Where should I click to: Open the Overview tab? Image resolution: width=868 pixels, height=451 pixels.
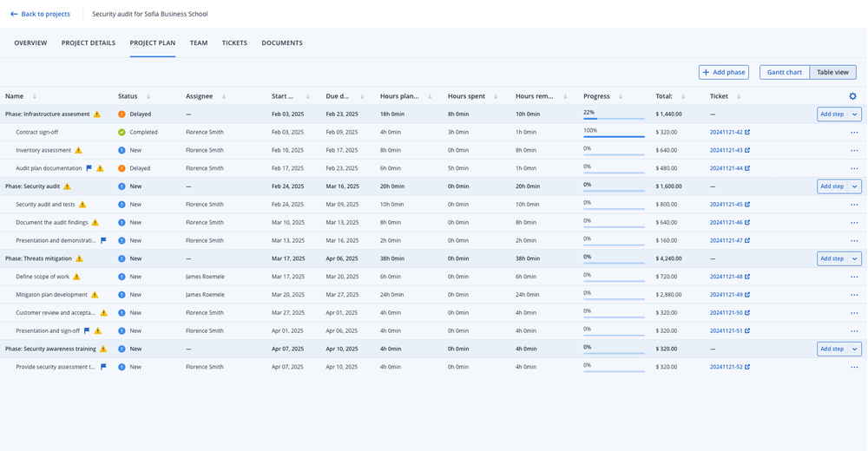click(x=30, y=42)
